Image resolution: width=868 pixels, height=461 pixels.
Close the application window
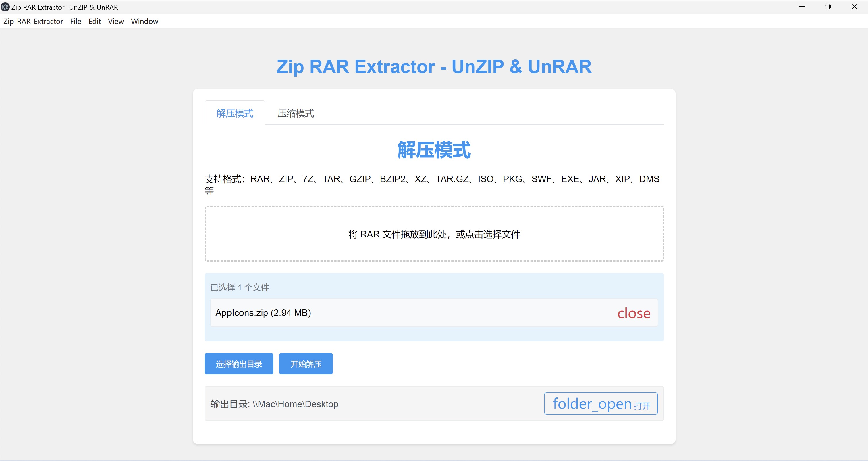coord(854,7)
